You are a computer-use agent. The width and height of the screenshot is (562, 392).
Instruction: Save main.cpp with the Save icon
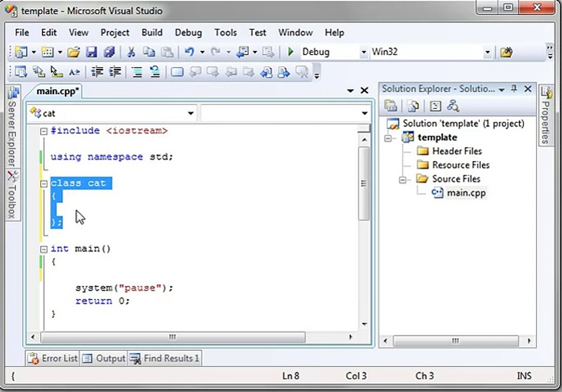point(91,52)
